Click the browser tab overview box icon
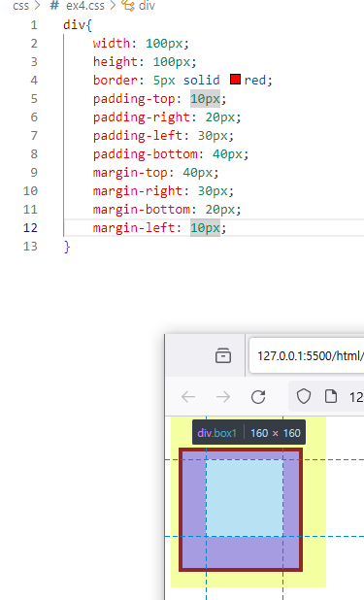This screenshot has width=364, height=600. pos(223,355)
